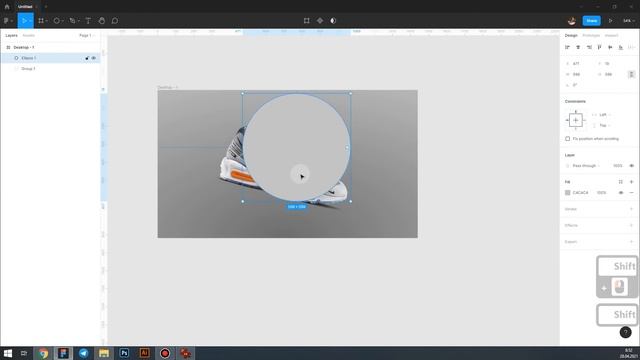Screen dimensions: 640x360
Task: Open the horizontal constraint Left dropdown
Action: pyautogui.click(x=602, y=115)
